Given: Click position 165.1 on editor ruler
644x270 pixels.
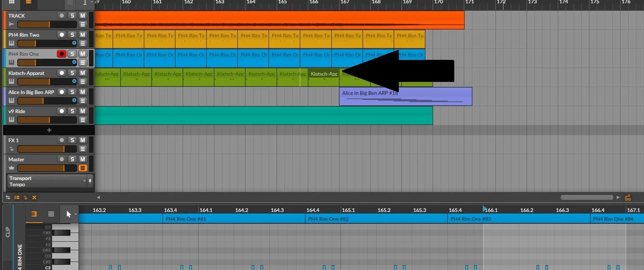Looking at the screenshot, I should (348, 210).
